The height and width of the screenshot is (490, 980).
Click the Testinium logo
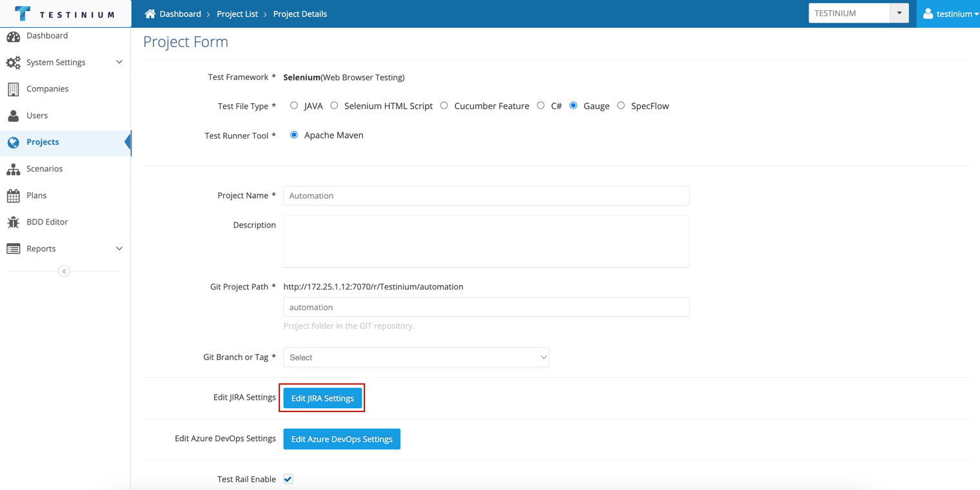pos(65,14)
